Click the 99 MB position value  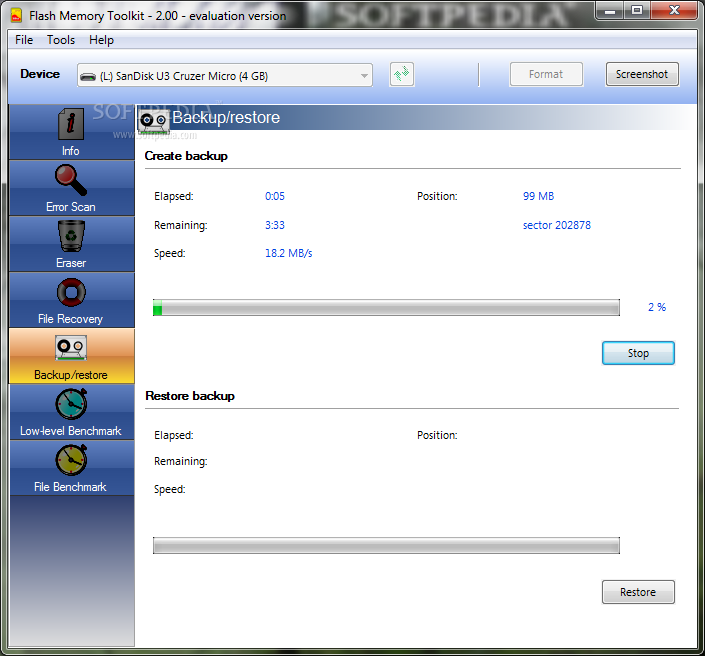click(538, 196)
